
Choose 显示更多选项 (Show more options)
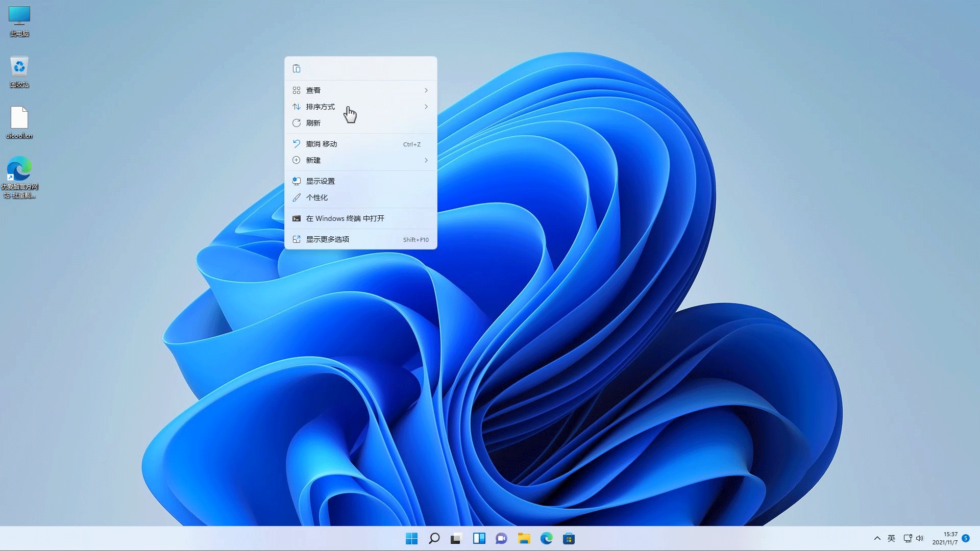click(x=328, y=239)
